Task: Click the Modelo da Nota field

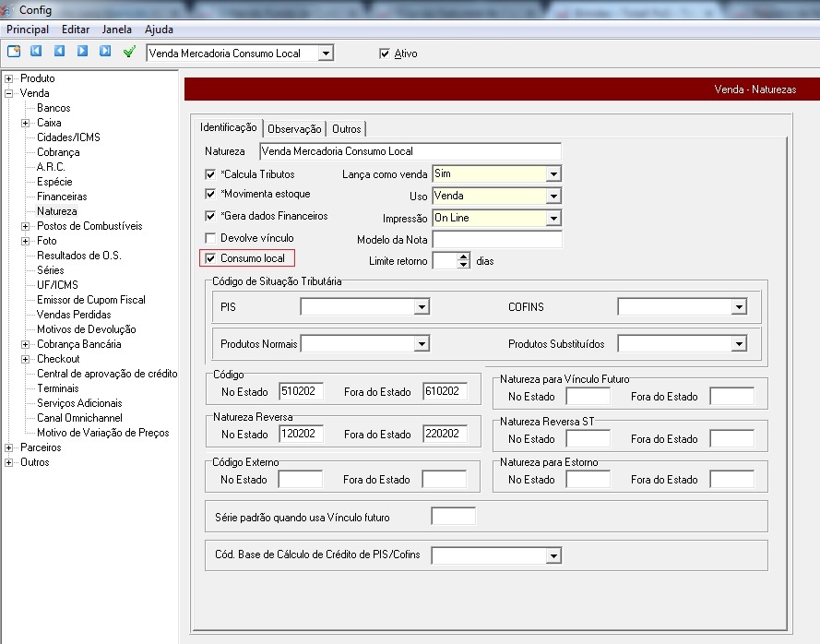Action: [x=497, y=240]
